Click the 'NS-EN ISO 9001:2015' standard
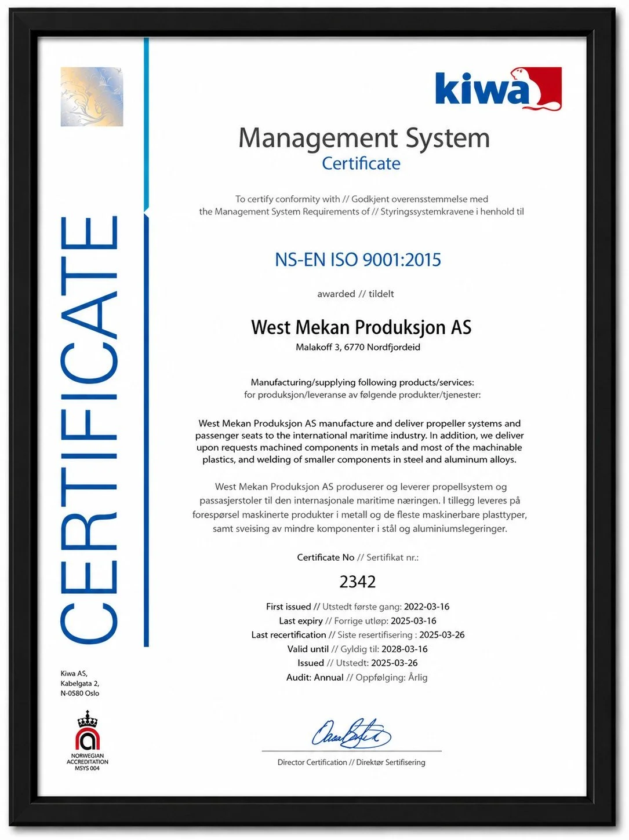The width and height of the screenshot is (629, 840). [x=358, y=260]
